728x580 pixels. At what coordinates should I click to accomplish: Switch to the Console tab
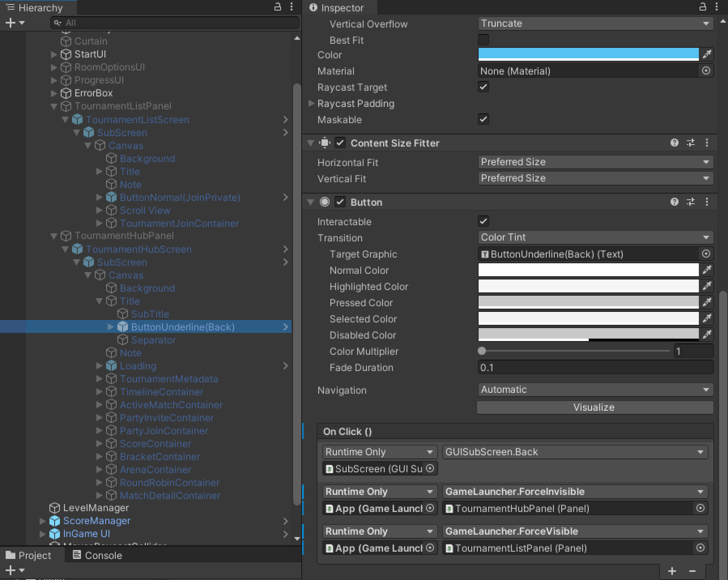[98, 555]
